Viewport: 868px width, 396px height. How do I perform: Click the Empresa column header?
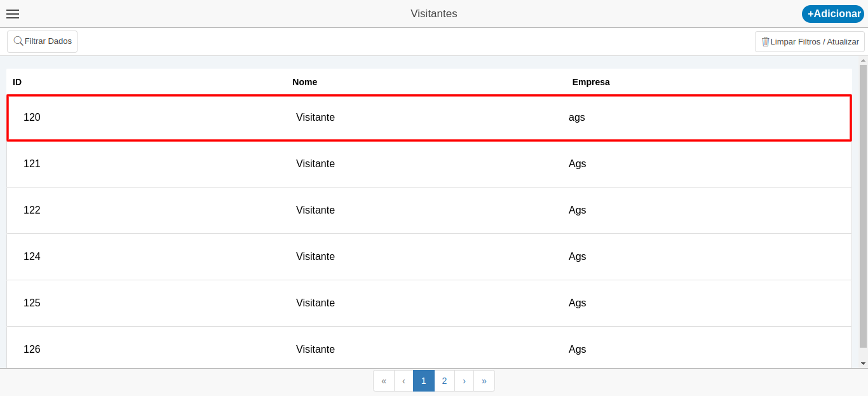point(590,82)
